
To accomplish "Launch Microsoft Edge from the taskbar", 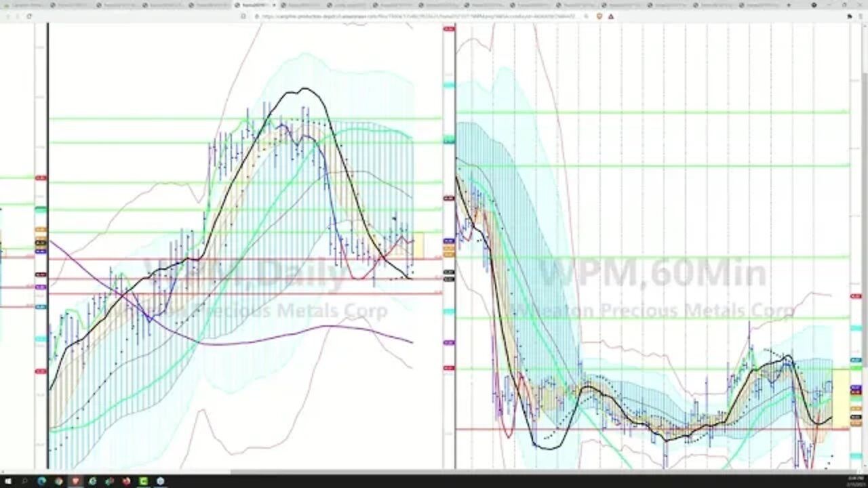I will pyautogui.click(x=41, y=481).
